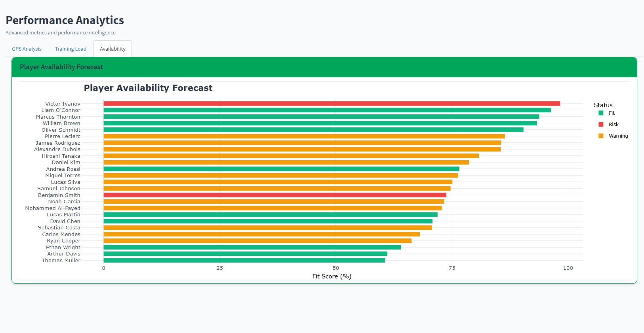Click the Status legend title

[603, 105]
